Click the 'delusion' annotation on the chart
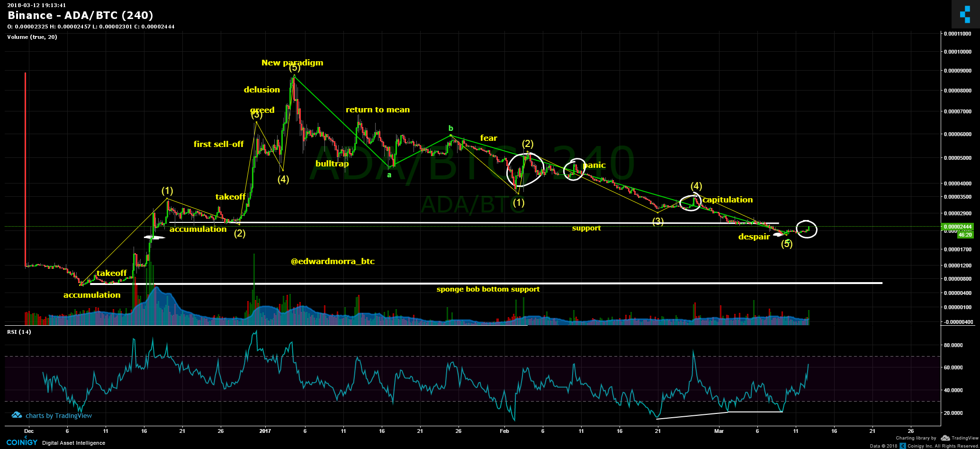This screenshot has height=449, width=980. pos(262,90)
